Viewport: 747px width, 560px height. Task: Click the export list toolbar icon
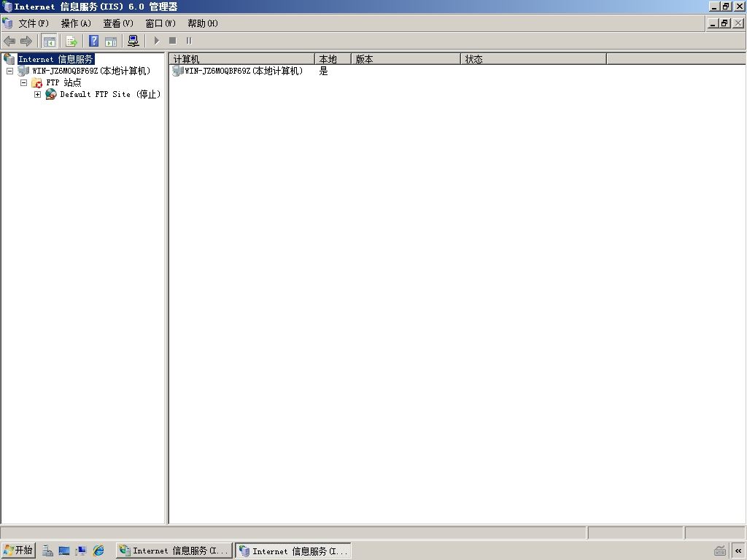(x=71, y=41)
